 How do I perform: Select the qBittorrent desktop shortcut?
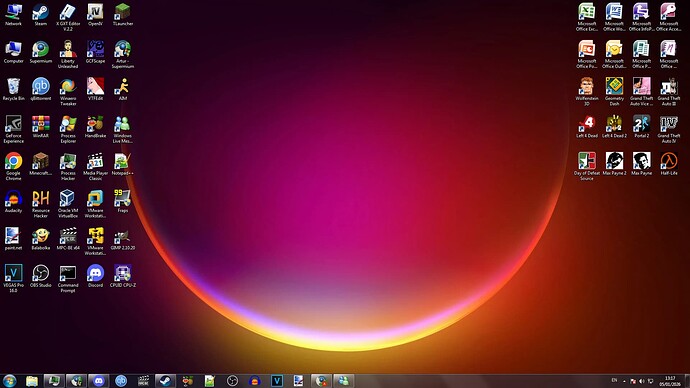click(x=40, y=90)
